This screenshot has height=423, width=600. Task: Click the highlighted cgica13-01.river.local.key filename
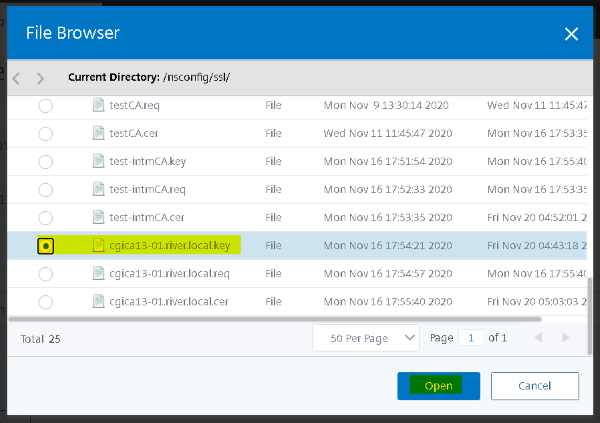click(x=170, y=245)
